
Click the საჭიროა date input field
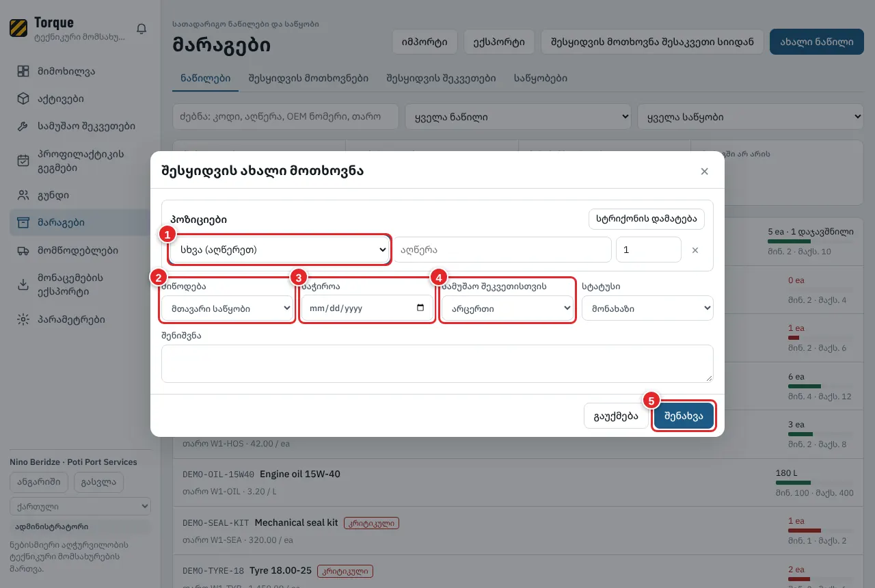tap(367, 308)
